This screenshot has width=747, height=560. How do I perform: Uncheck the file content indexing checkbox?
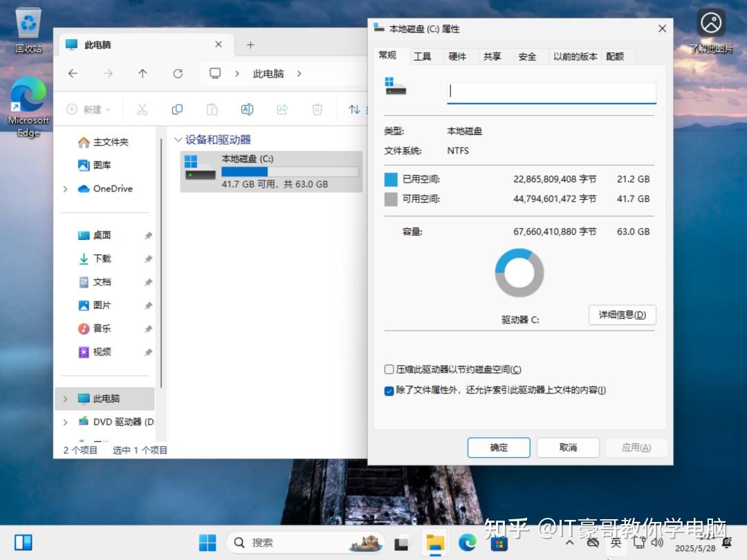[x=389, y=390]
